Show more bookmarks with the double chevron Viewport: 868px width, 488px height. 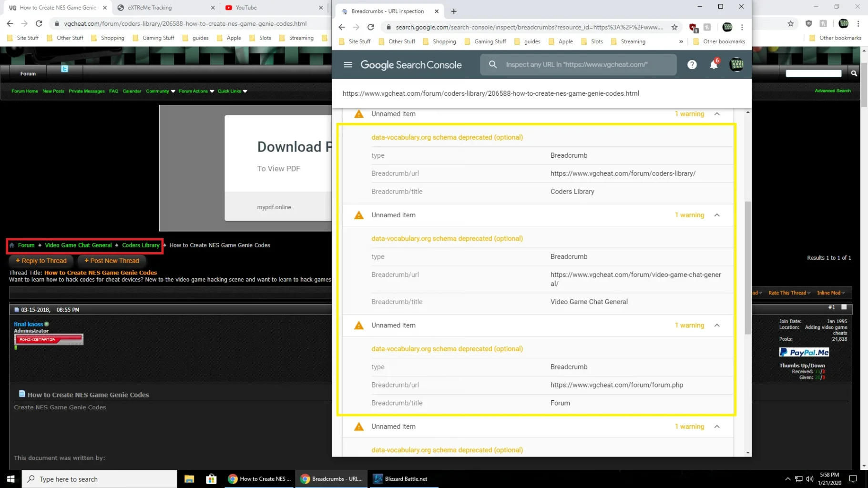[x=681, y=41]
